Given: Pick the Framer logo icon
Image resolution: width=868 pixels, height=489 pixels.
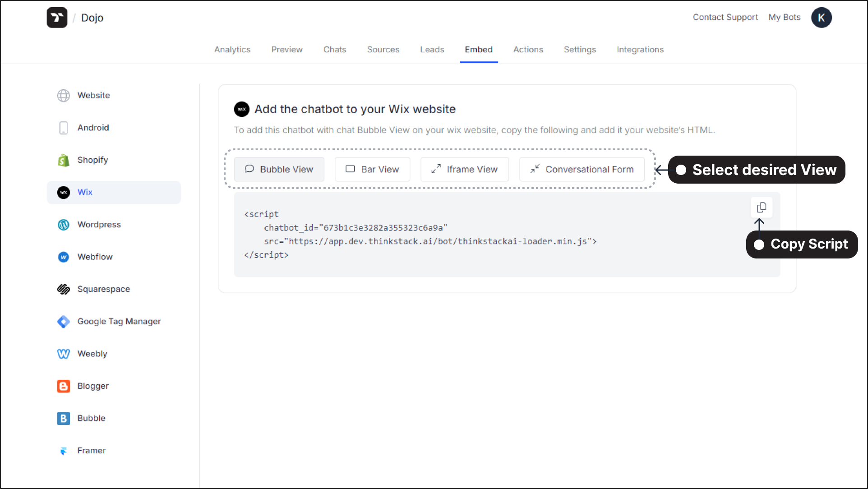Looking at the screenshot, I should pyautogui.click(x=64, y=451).
